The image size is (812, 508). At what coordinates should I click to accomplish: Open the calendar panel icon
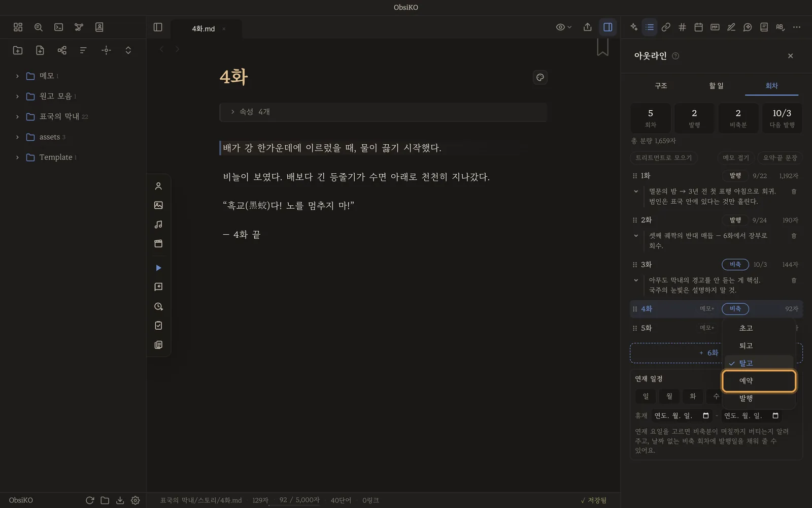click(x=698, y=27)
